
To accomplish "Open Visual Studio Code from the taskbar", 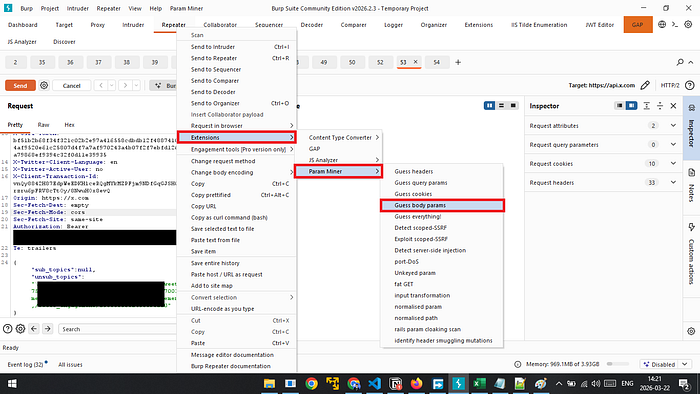I will pyautogui.click(x=375, y=383).
